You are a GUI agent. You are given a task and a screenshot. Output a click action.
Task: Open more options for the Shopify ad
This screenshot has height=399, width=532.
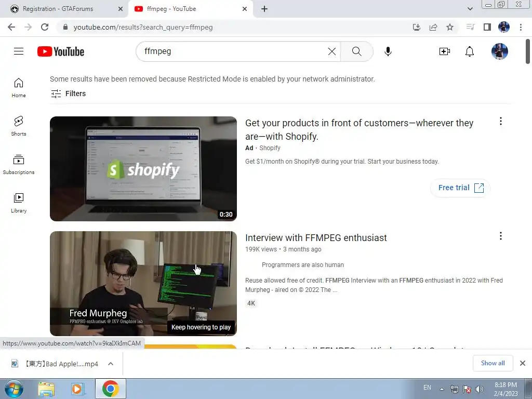coord(500,121)
